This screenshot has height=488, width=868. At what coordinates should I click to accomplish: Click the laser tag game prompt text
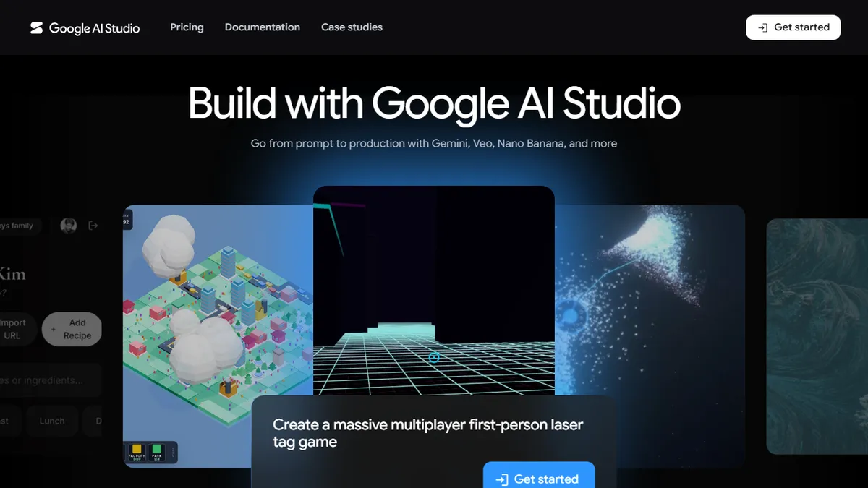point(428,433)
